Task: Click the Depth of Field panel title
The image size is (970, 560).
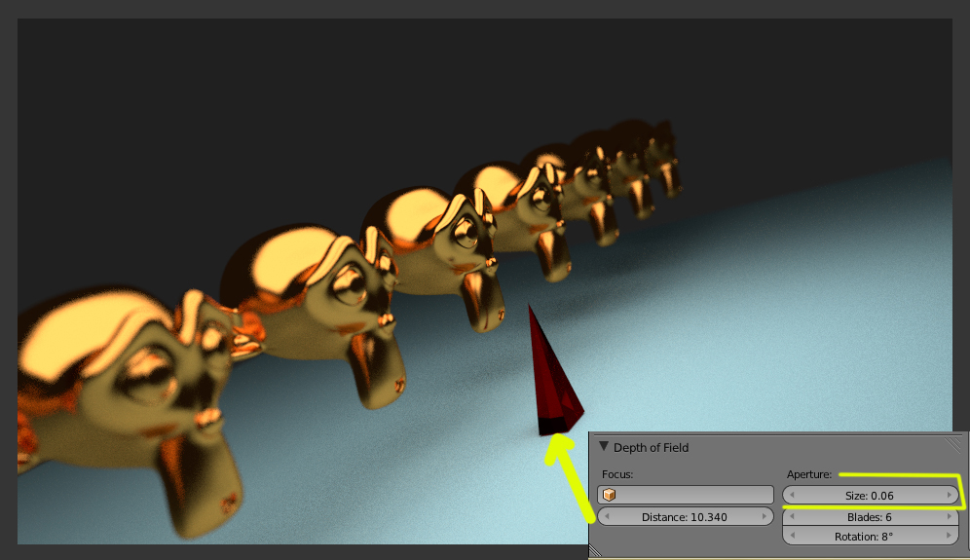Action: pyautogui.click(x=651, y=447)
